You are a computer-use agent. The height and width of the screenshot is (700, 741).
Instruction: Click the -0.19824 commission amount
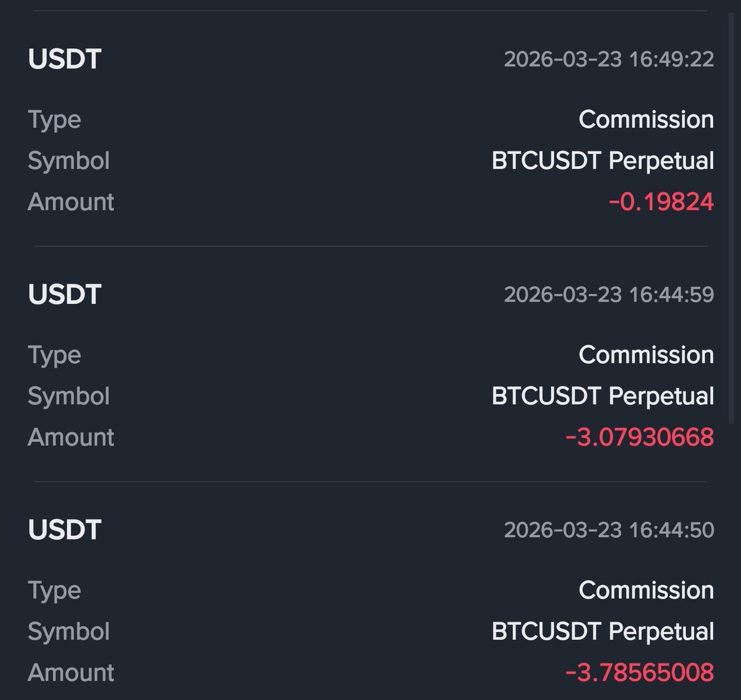pos(661,202)
